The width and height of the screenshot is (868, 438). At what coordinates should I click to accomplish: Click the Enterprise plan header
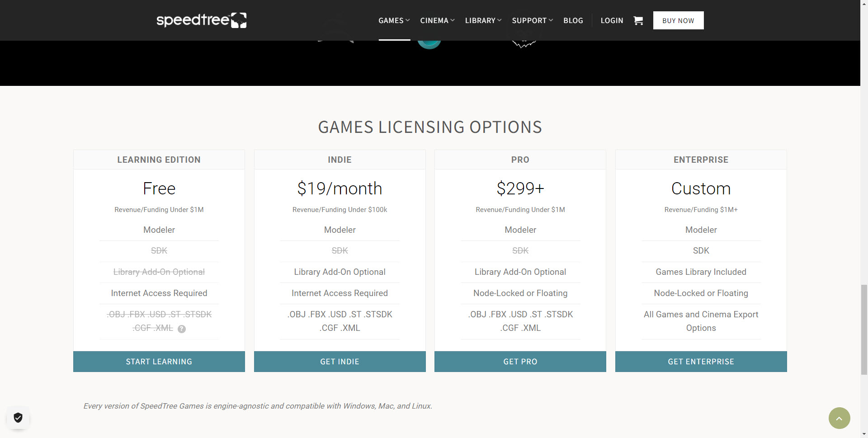pyautogui.click(x=701, y=160)
